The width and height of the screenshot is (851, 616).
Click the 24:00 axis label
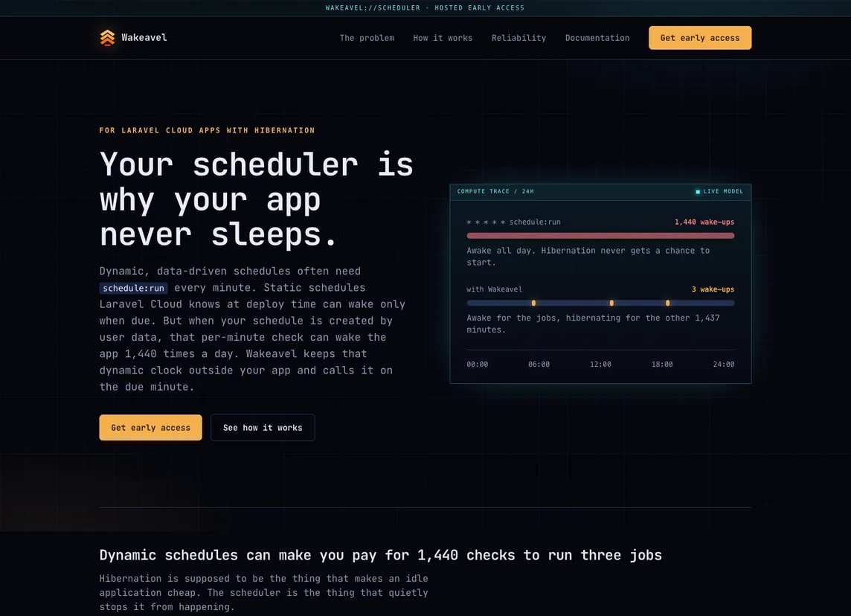click(724, 365)
